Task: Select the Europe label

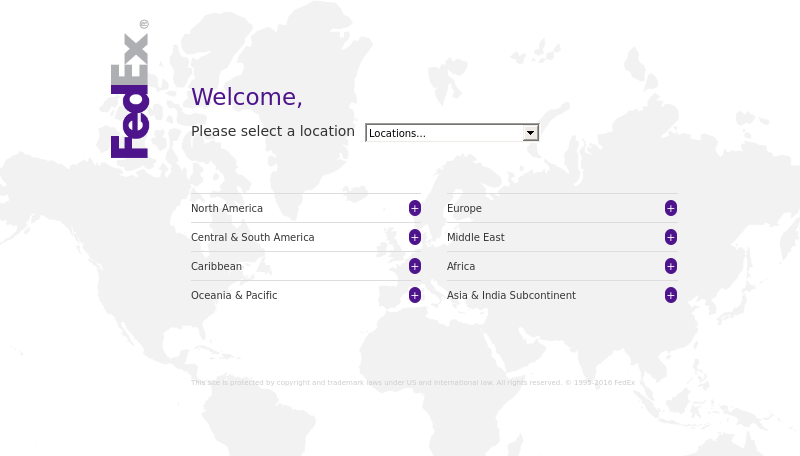Action: coord(464,209)
